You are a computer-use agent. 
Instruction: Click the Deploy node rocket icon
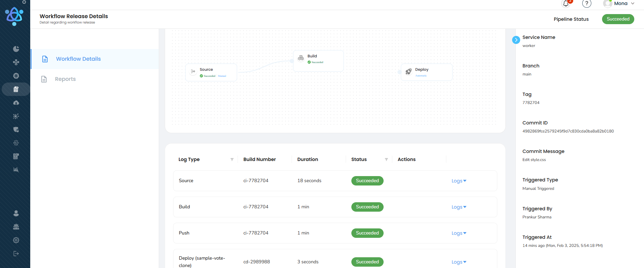tap(408, 71)
